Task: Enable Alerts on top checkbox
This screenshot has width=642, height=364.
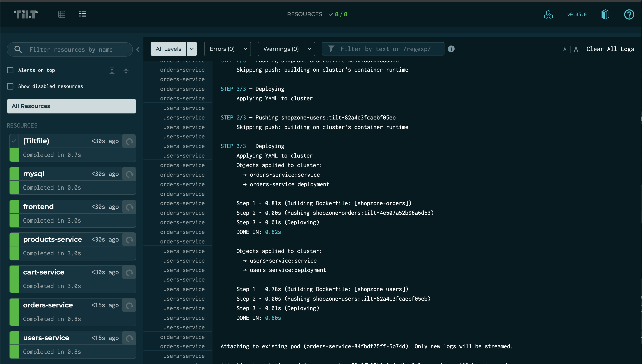Action: tap(10, 70)
